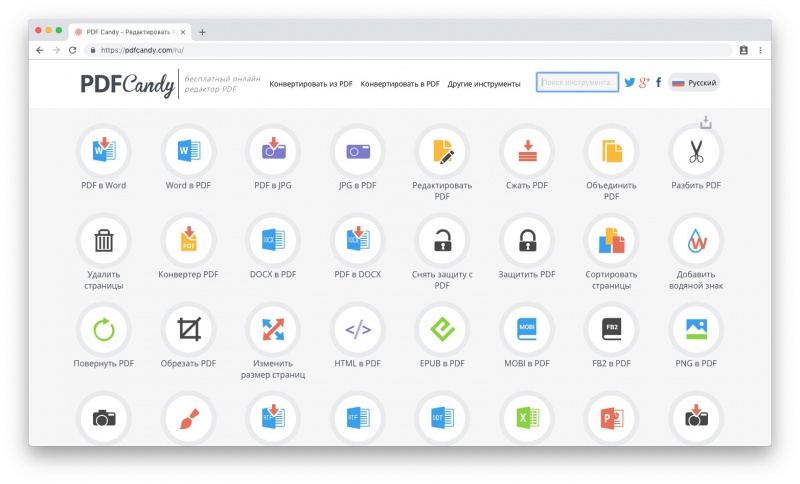This screenshot has width=800, height=484.
Task: Focus the tool search field
Action: coord(577,82)
